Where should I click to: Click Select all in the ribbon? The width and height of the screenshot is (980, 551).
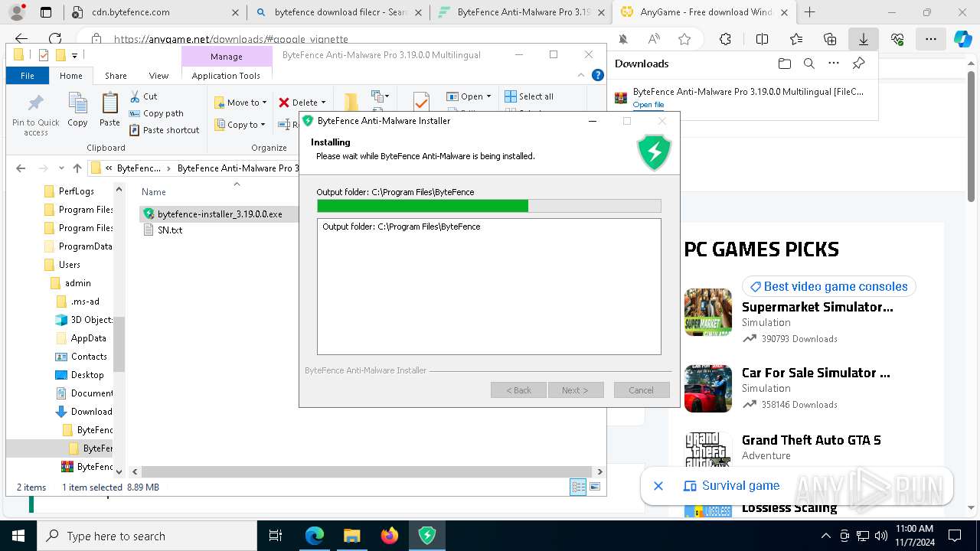pyautogui.click(x=529, y=96)
